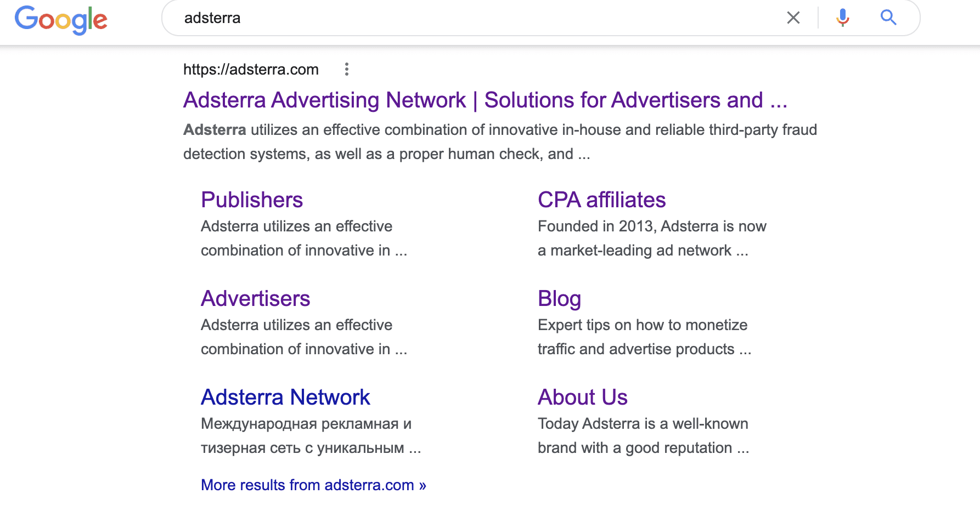The image size is (980, 522).
Task: Open the Adsterra Network sitelink
Action: (x=285, y=397)
